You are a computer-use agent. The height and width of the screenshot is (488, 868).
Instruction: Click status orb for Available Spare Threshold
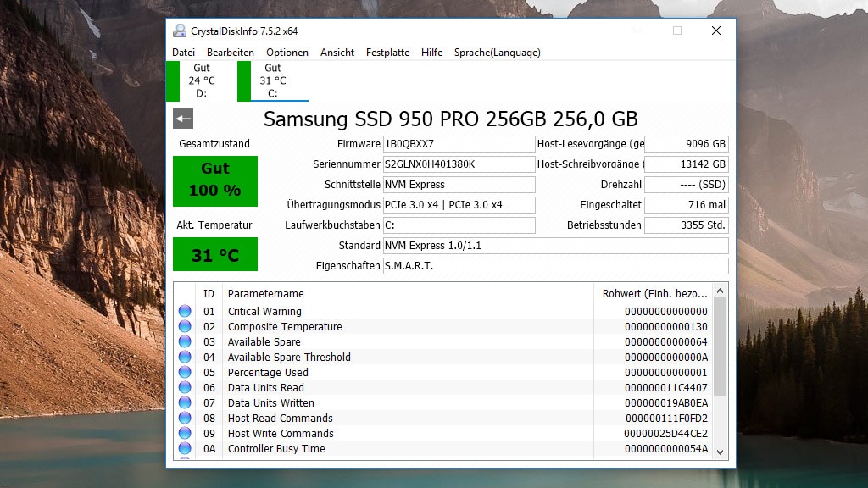185,357
